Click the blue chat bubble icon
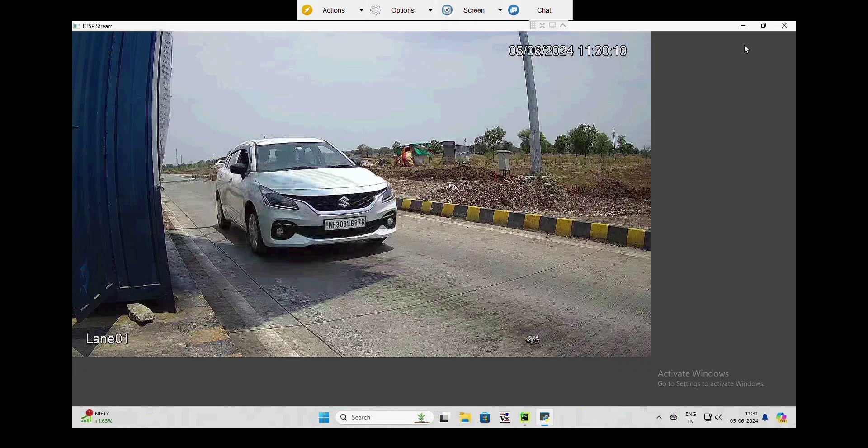The width and height of the screenshot is (868, 448). pyautogui.click(x=514, y=10)
